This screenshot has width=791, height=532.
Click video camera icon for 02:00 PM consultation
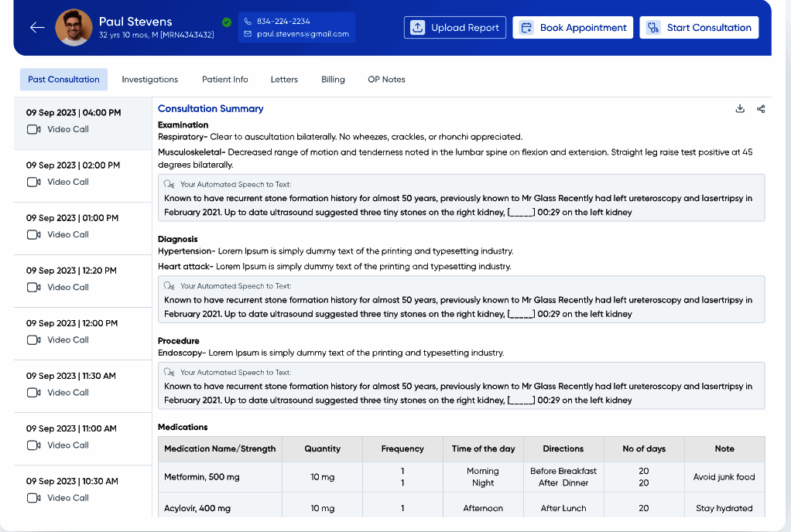(34, 182)
